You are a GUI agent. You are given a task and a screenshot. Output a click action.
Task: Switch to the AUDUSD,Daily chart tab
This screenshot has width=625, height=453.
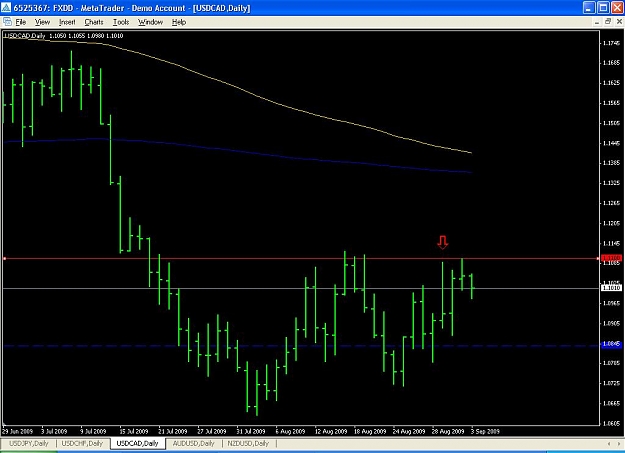click(193, 443)
